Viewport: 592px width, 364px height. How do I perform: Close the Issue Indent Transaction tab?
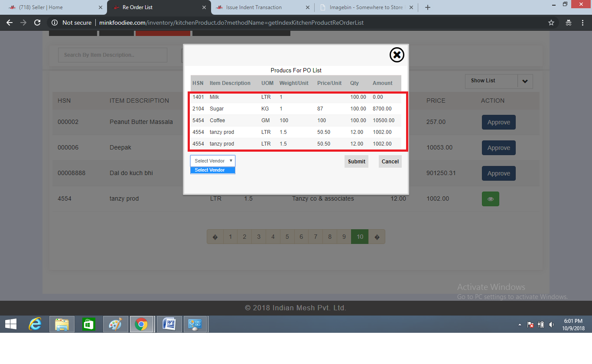pos(308,7)
